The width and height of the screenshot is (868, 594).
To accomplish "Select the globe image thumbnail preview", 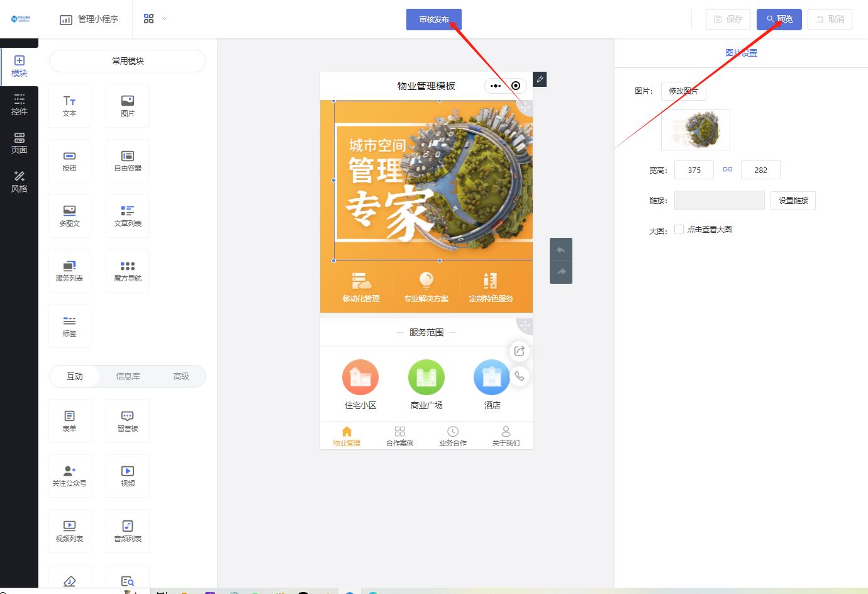I will point(696,130).
